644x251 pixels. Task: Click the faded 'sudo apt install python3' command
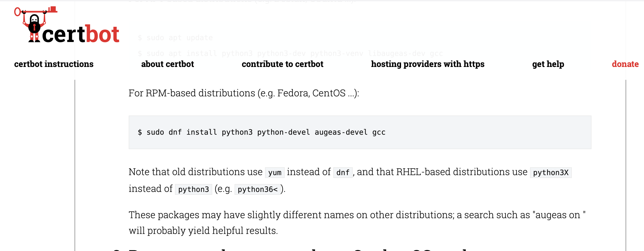[x=290, y=54]
